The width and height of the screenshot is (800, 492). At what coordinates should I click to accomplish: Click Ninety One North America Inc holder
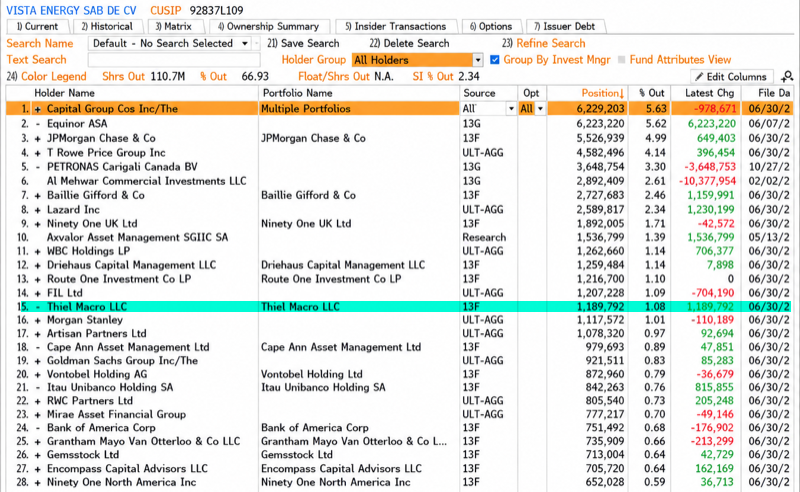tap(121, 482)
